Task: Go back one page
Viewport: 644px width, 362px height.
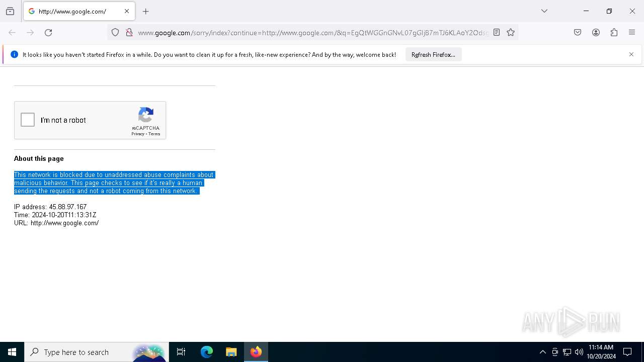Action: (12, 33)
